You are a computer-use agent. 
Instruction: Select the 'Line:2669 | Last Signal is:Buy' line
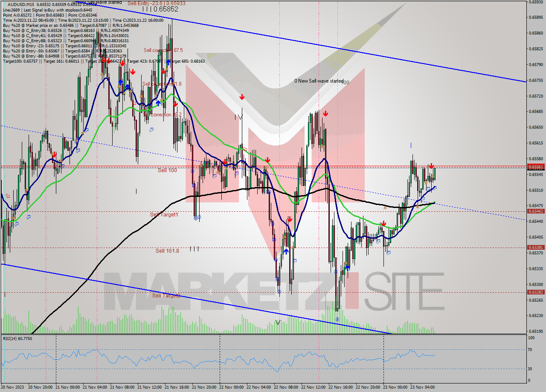pyautogui.click(x=47, y=9)
